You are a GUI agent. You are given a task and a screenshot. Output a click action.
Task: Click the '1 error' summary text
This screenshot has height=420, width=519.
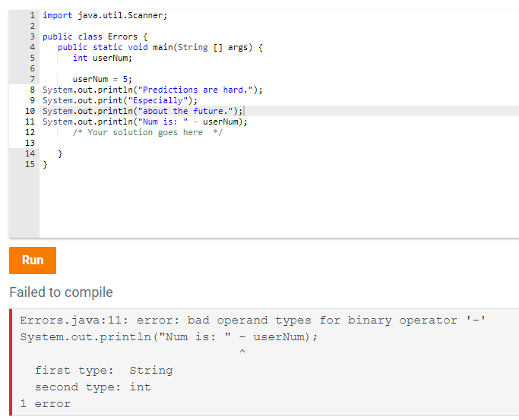point(46,404)
